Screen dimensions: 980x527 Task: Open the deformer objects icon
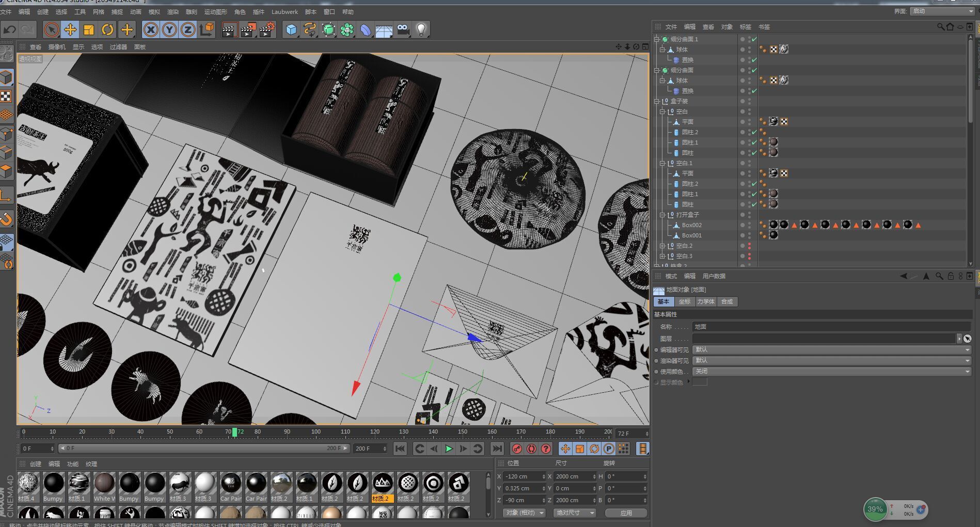(x=366, y=29)
